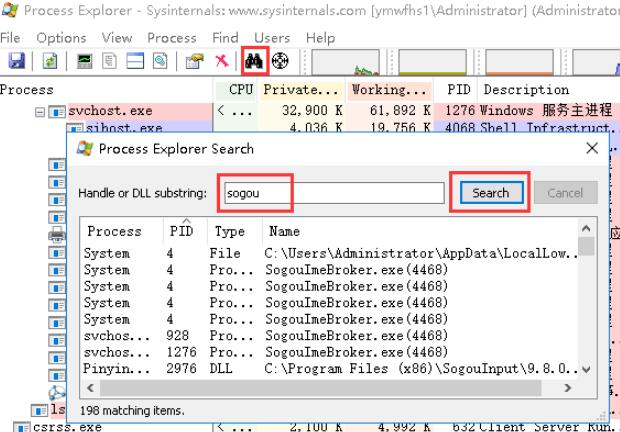Sort by Private Bytes column header
This screenshot has width=620, height=432.
301,90
